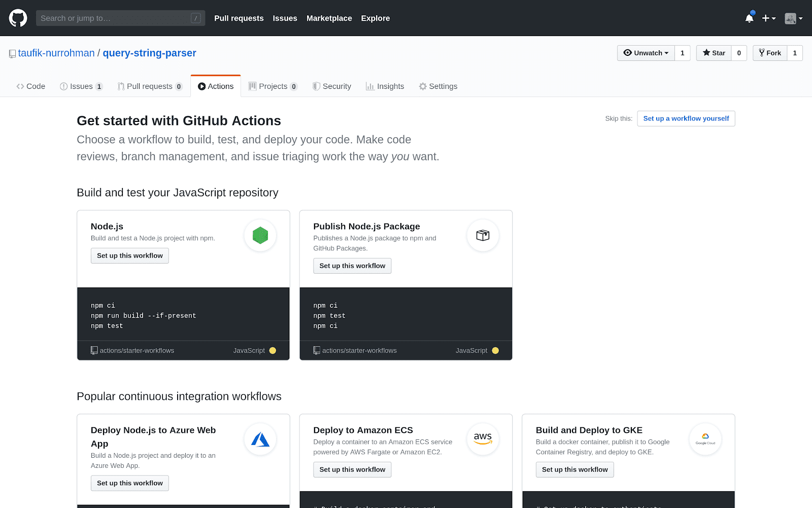Set up the Build and Deploy to GKE workflow

[x=575, y=469]
